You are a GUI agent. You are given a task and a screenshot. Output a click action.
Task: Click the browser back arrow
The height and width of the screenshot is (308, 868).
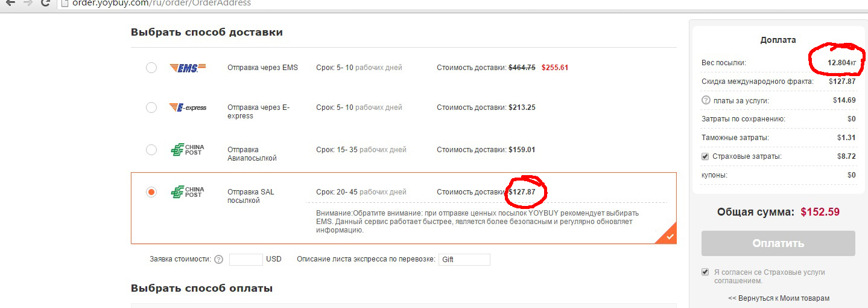pos(10,3)
